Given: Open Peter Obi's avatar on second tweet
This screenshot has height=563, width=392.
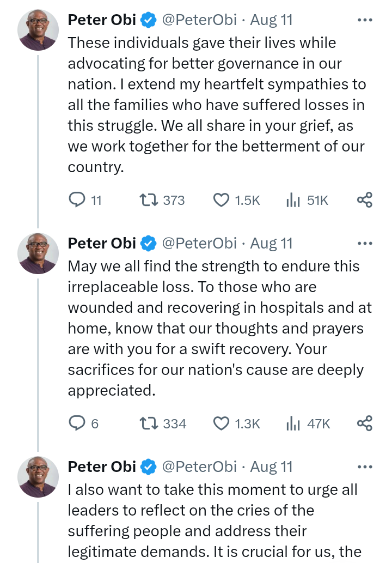Looking at the screenshot, I should (38, 253).
